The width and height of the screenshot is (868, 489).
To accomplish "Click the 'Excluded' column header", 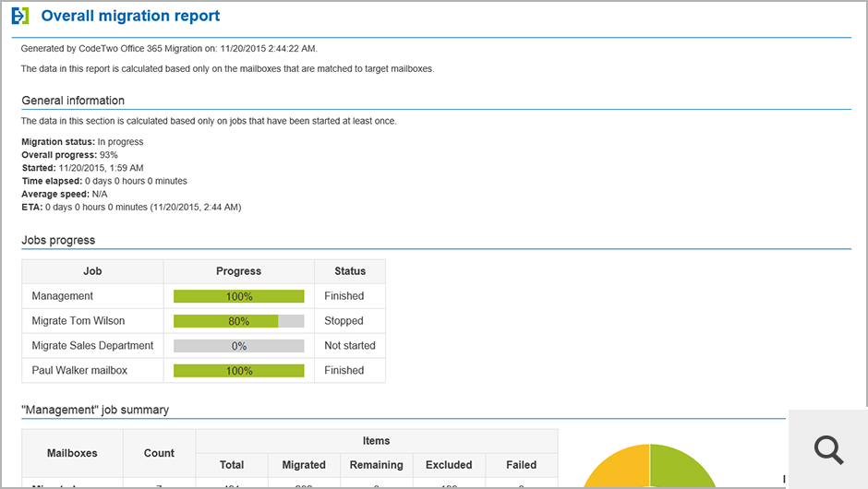I will tap(449, 465).
